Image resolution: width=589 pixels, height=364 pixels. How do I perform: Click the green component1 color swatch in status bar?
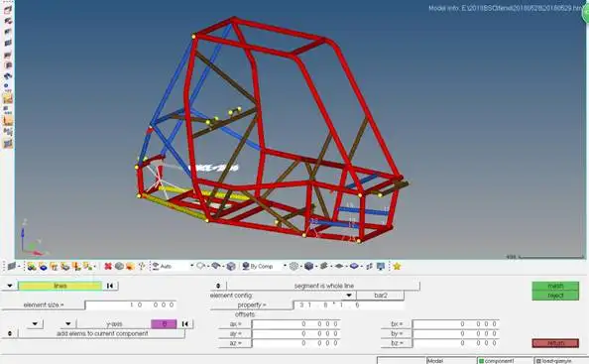481,361
